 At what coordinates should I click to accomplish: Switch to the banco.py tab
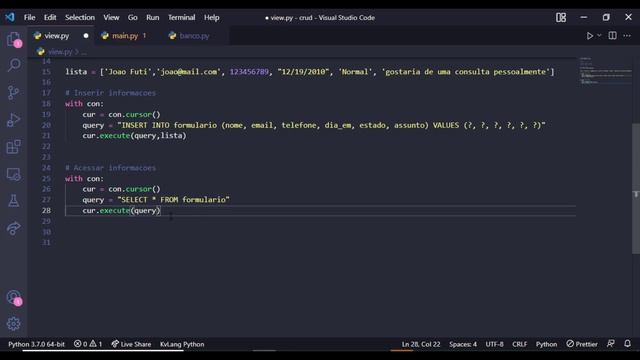194,36
